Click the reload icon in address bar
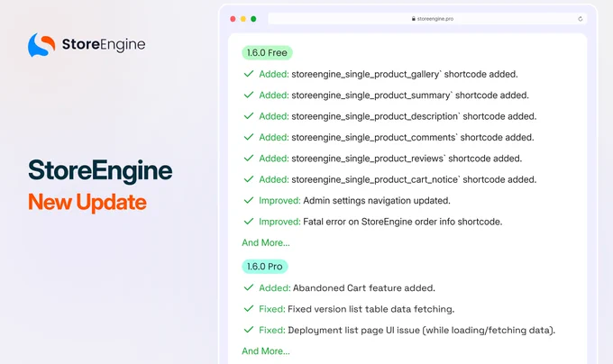The image size is (613, 364). pyautogui.click(x=581, y=19)
